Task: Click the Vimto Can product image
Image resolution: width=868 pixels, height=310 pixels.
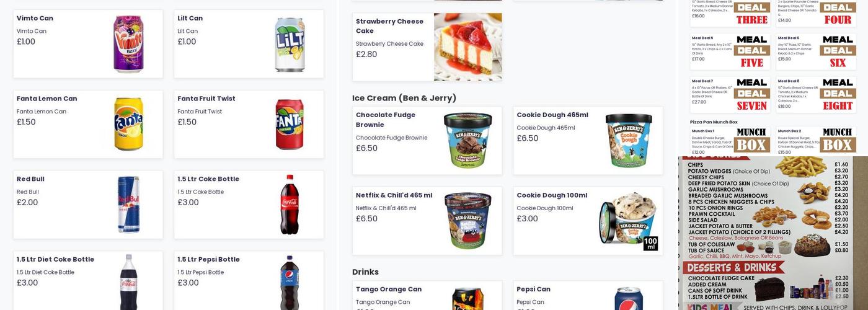Action: (128, 44)
